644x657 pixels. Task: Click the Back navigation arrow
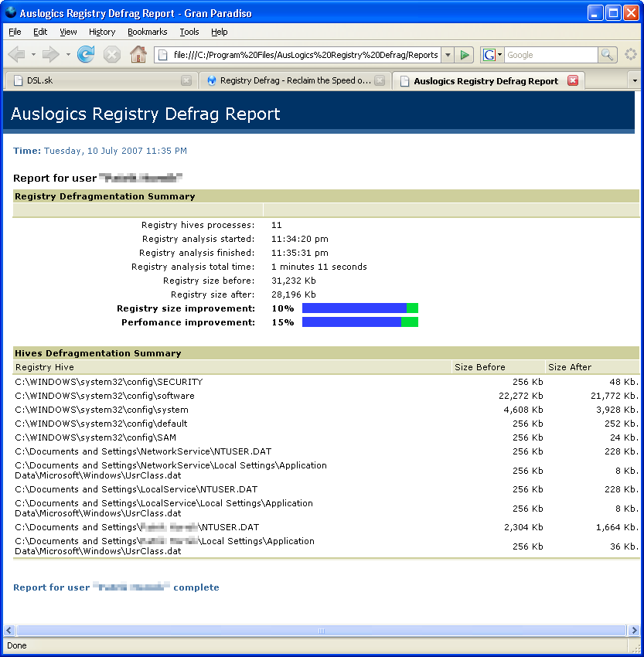click(x=16, y=54)
